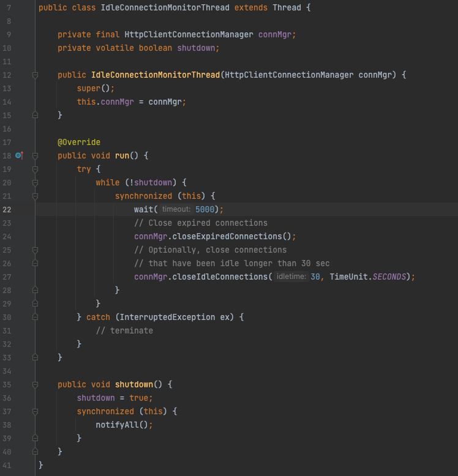Viewport: 458px width, 476px height.
Task: Collapse the constructor fold marker on line 12
Action: tap(36, 75)
